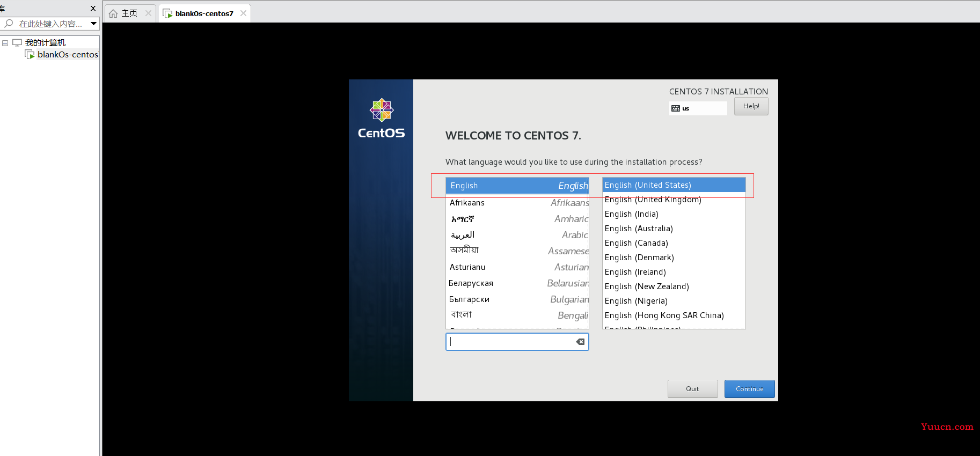
Task: Click the My Computer monitor icon
Action: (17, 42)
